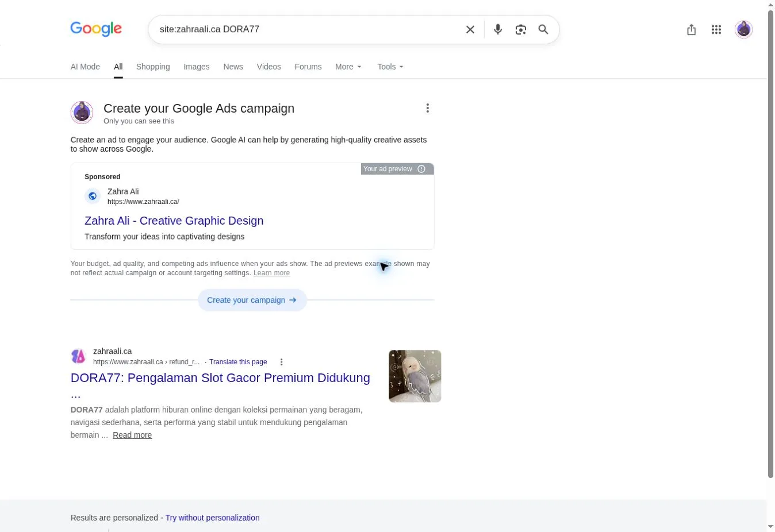
Task: Click the profile avatar beside Ads campaign heading
Action: (82, 113)
